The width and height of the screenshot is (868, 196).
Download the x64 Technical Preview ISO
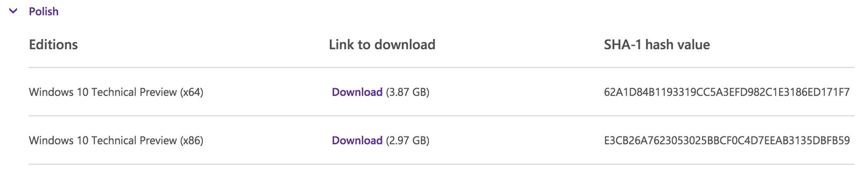tap(357, 92)
